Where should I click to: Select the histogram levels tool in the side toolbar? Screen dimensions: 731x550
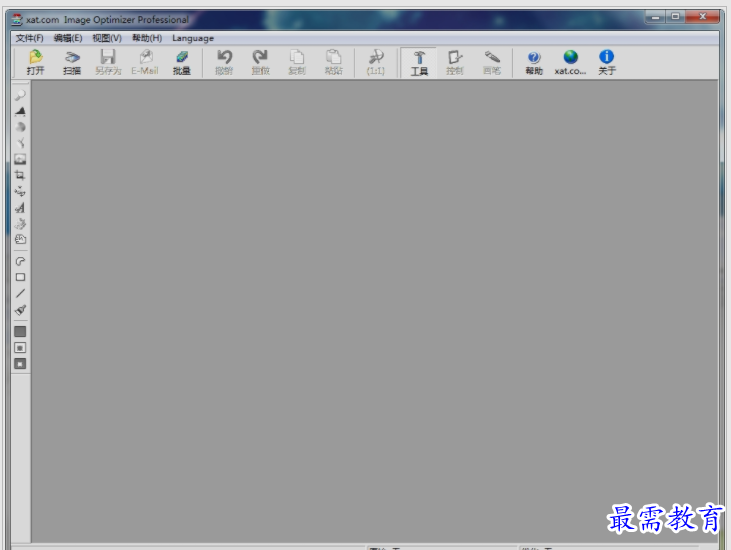[20, 111]
